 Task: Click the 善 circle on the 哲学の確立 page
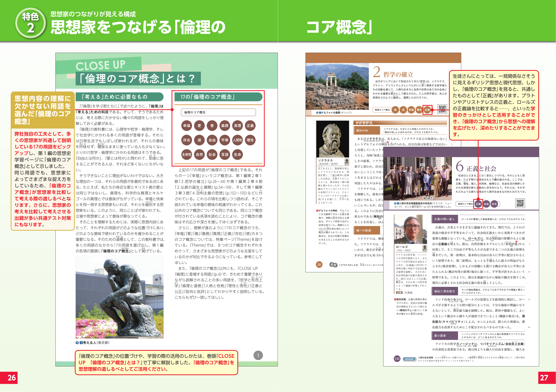(395, 110)
